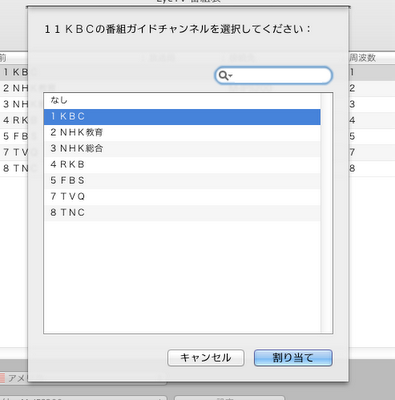The image size is (395, 400).
Task: Select 1 KBC in the guide list
Action: [182, 117]
